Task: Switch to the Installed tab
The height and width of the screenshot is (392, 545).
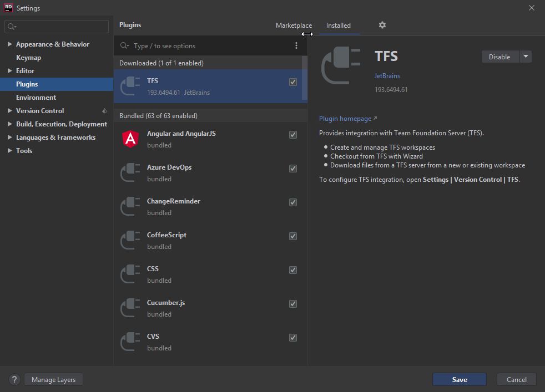Action: point(338,26)
